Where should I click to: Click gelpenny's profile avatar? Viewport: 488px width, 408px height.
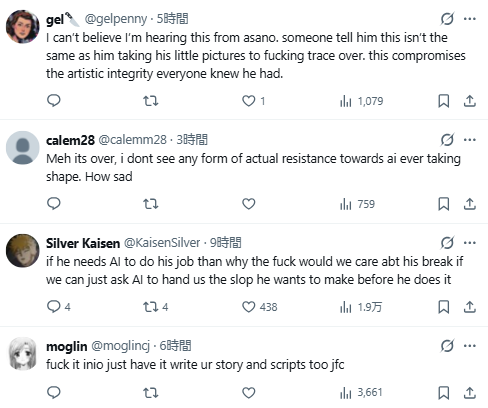23,27
